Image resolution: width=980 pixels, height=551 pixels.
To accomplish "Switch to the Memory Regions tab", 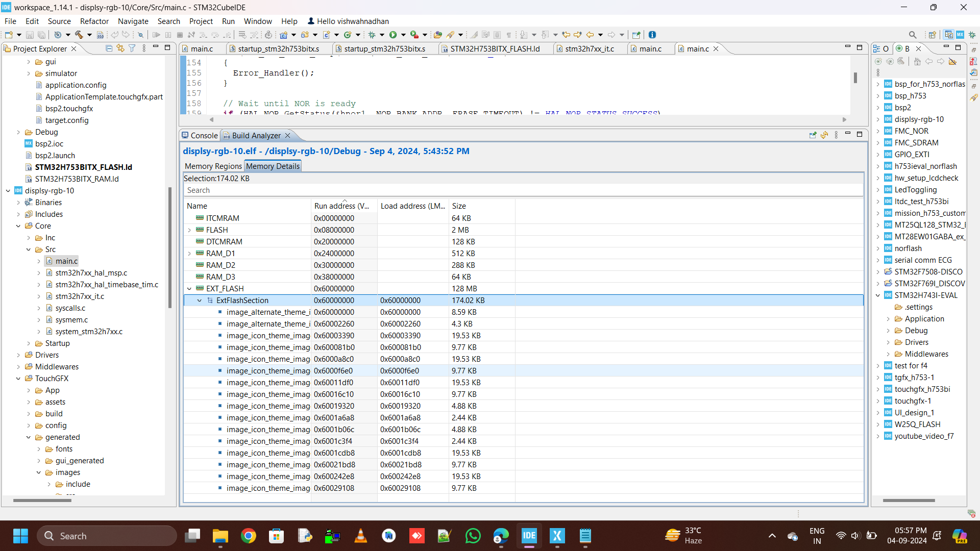I will click(x=213, y=166).
